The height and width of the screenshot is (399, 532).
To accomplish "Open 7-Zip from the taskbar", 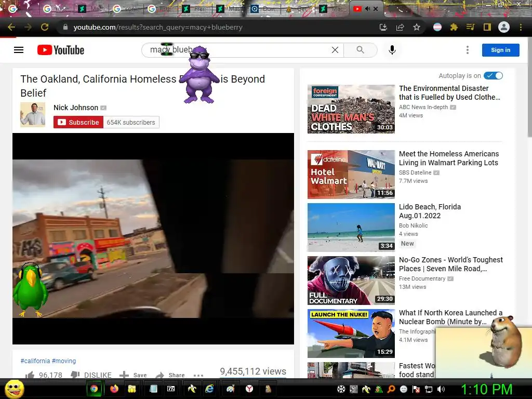I will pos(171,389).
